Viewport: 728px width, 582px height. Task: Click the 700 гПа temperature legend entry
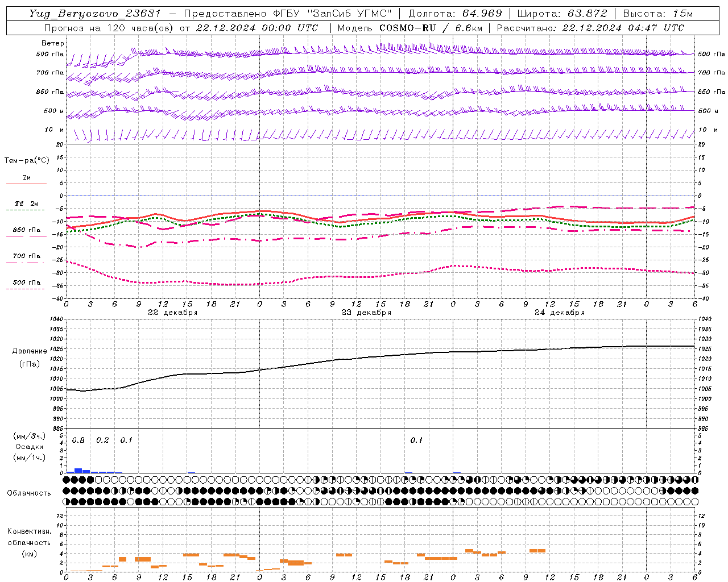[26, 256]
